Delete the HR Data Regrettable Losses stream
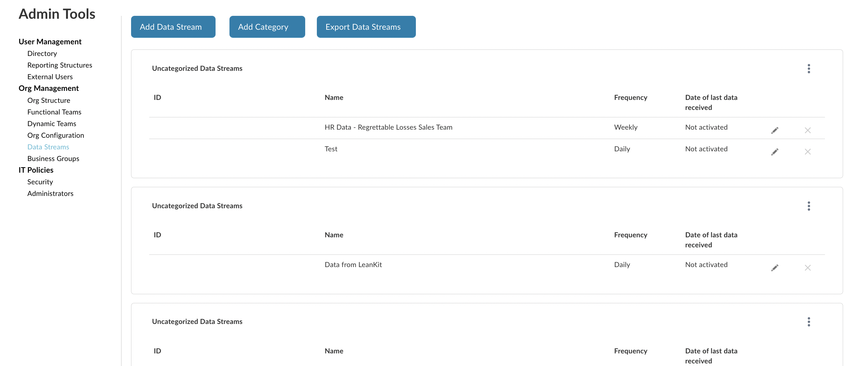This screenshot has width=868, height=366. click(808, 130)
